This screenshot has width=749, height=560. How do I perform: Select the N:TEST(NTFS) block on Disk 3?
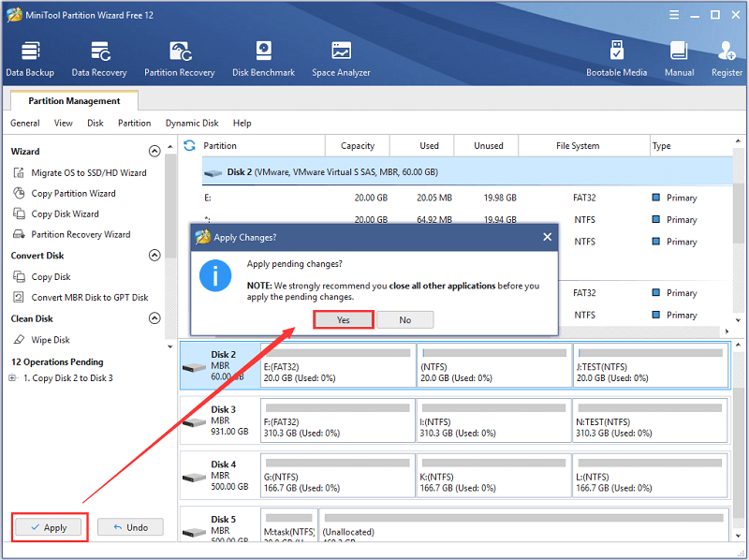click(650, 420)
